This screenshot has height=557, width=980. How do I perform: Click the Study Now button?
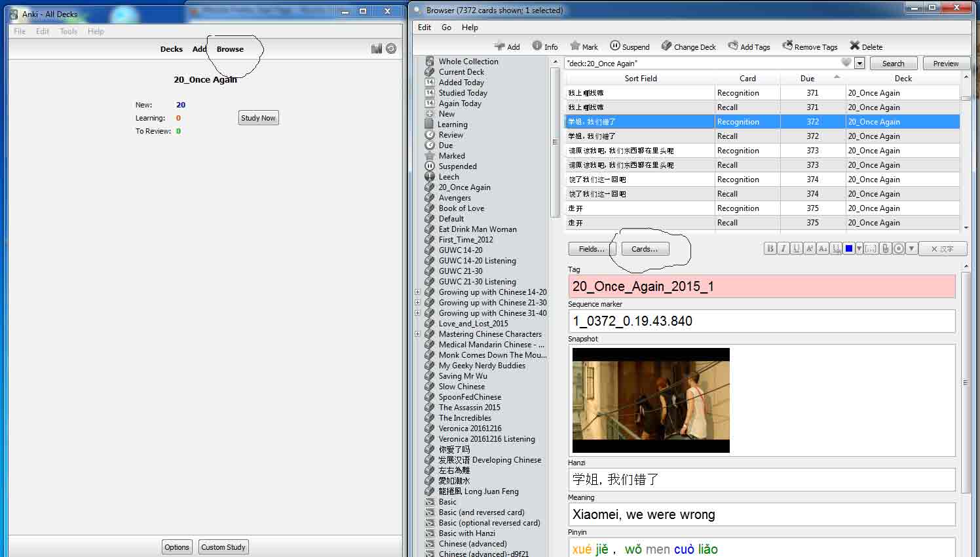coord(258,118)
